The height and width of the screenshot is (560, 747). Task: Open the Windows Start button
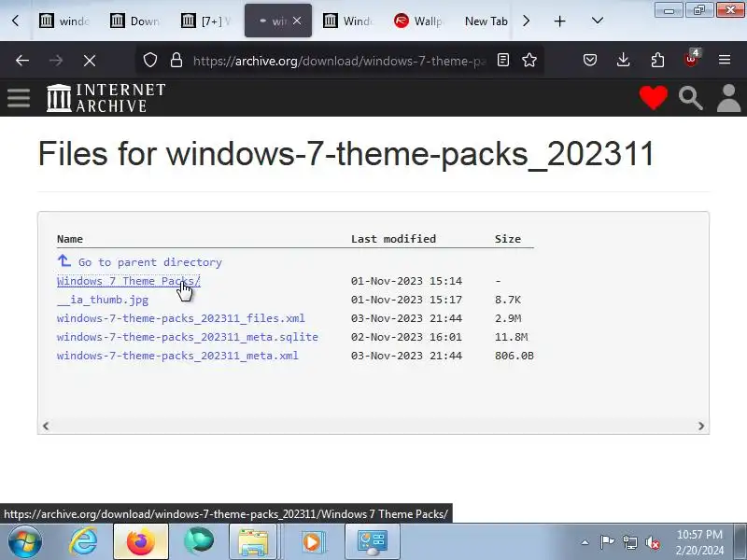25,541
